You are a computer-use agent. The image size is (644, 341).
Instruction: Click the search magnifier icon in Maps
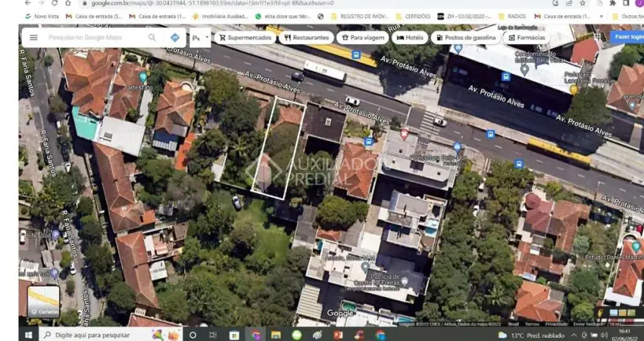point(152,37)
